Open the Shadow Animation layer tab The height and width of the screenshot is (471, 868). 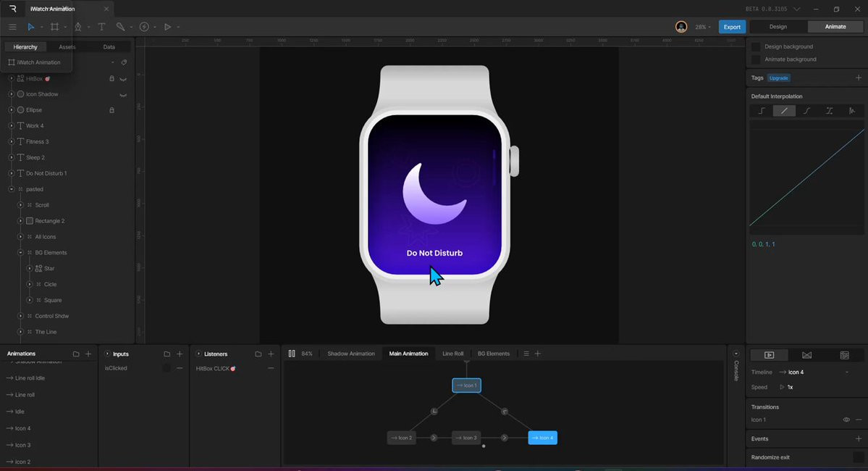[x=351, y=354]
